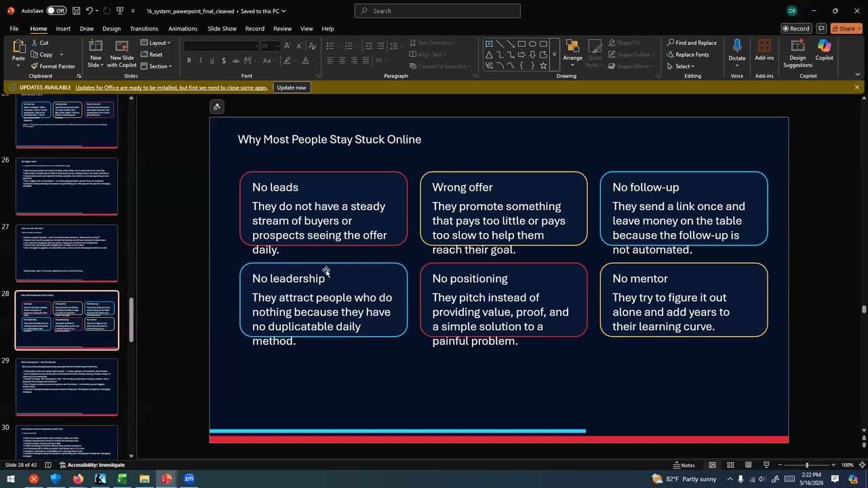The image size is (868, 488).
Task: Open the Share button menu
Action: tap(847, 28)
